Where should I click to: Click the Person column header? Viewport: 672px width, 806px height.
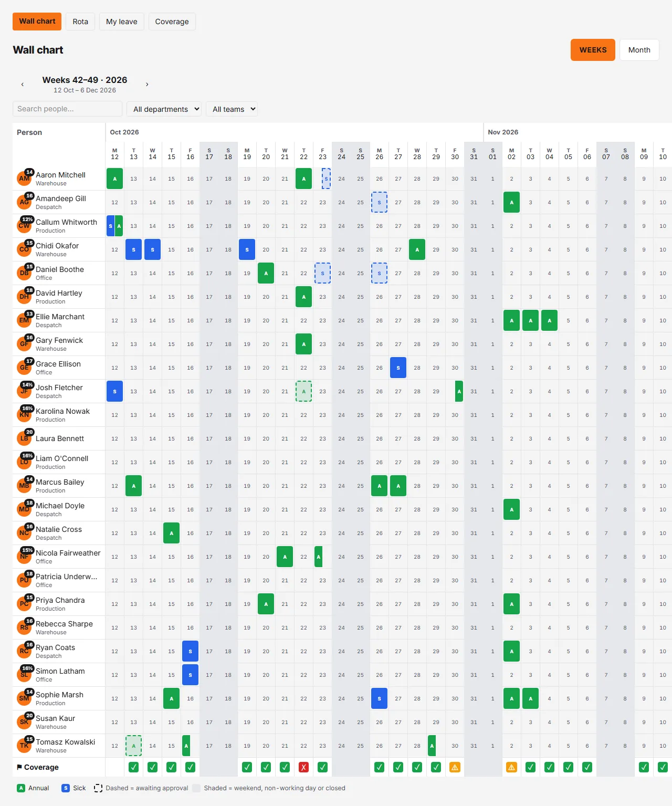click(29, 132)
